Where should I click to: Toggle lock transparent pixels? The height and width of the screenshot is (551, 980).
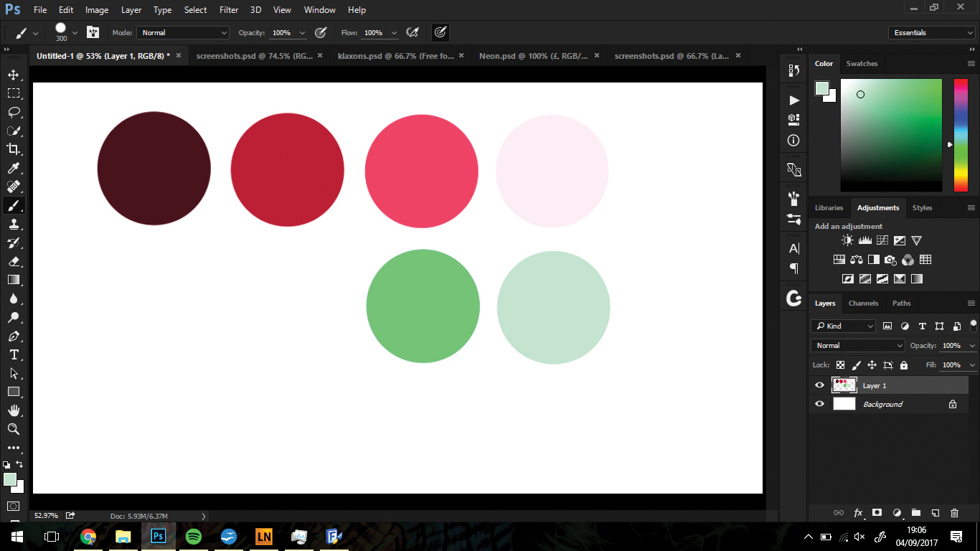click(840, 365)
